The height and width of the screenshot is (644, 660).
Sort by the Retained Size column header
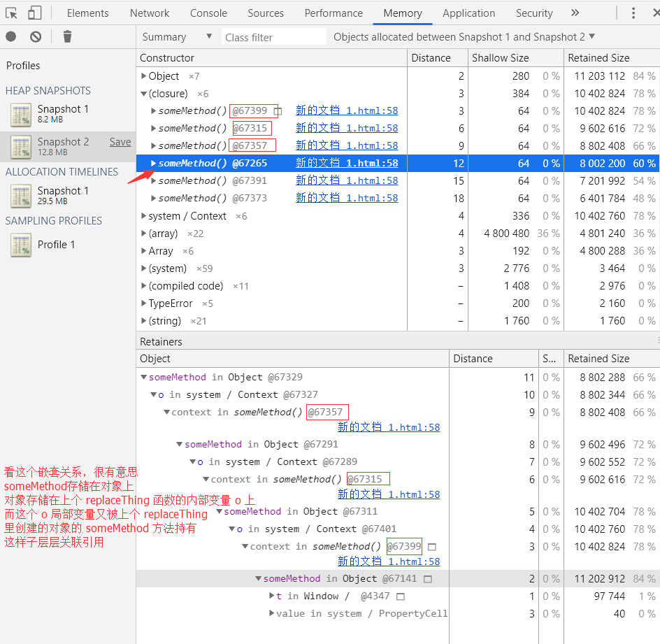(598, 58)
